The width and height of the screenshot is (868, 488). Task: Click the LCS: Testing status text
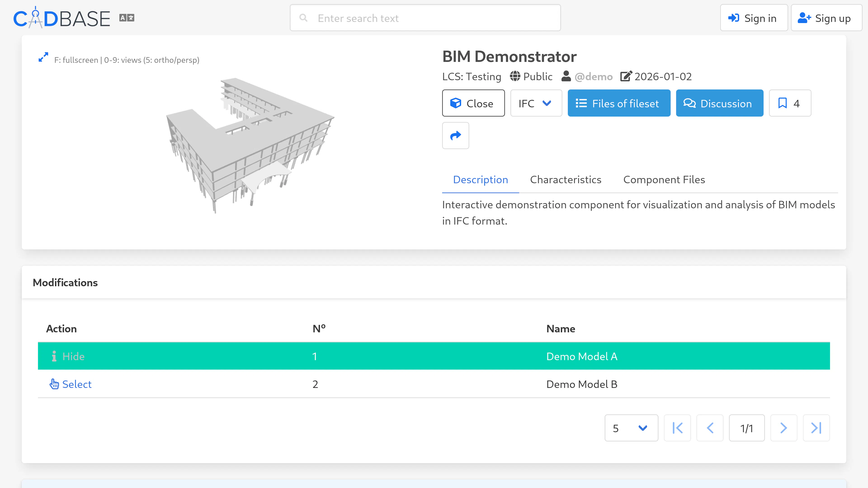[x=472, y=76]
